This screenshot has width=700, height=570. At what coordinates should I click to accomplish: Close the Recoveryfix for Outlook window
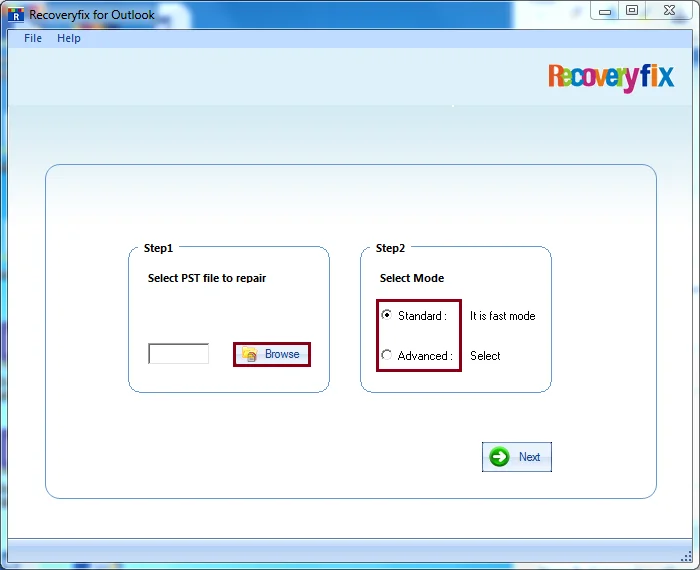point(669,11)
